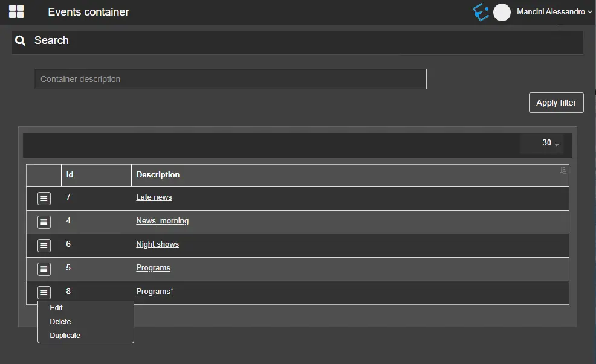This screenshot has height=364, width=596.
Task: Click the sort icon in Description header
Action: coord(563,171)
